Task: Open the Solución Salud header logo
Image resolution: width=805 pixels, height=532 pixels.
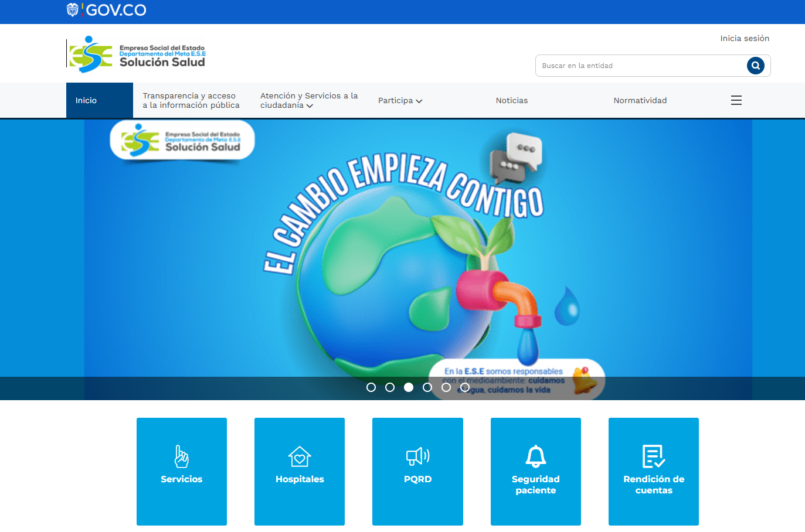Action: 137,54
